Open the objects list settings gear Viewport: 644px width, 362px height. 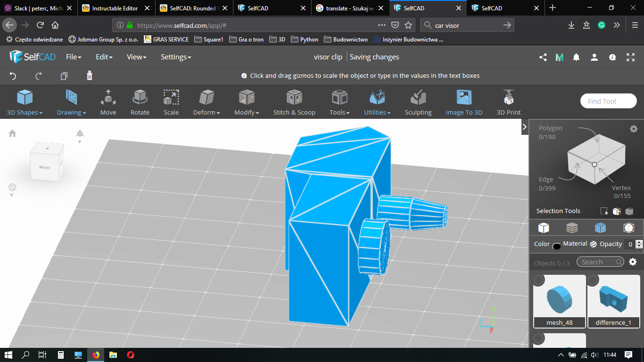[633, 262]
